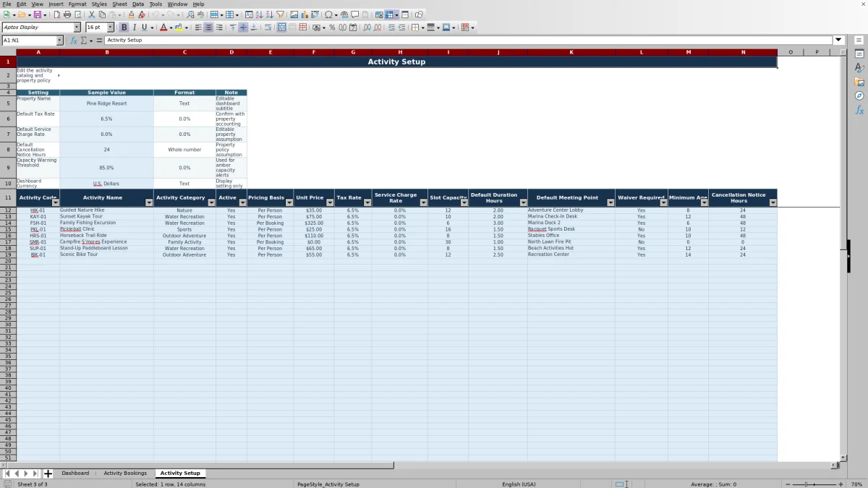Screen dimensions: 868x488
Task: Click the AutoFilter funnel icon
Action: 280,14
